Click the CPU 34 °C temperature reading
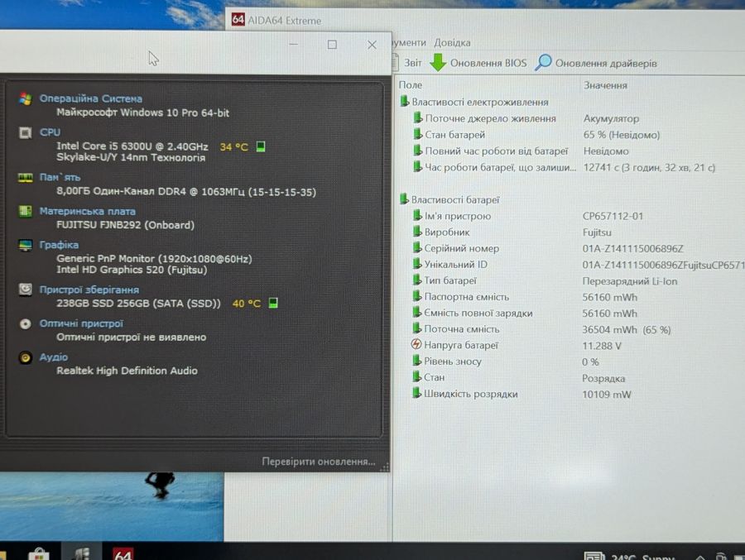Viewport: 745px width, 560px height. 233,146
